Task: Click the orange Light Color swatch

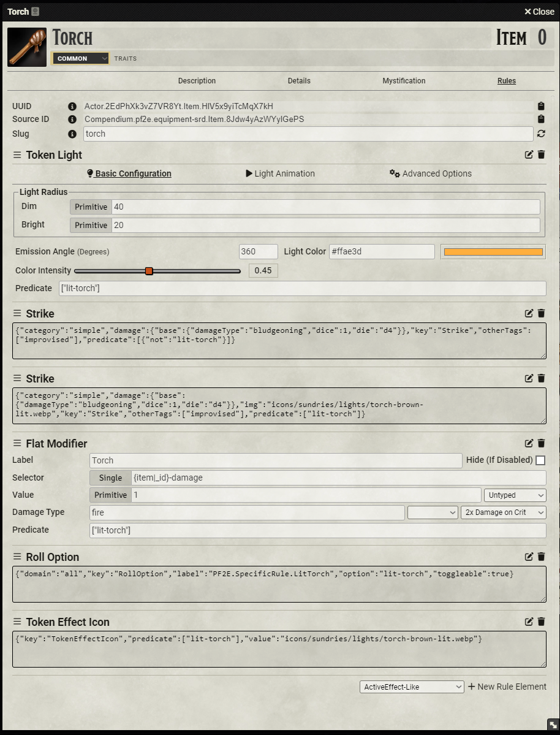Action: [x=493, y=251]
